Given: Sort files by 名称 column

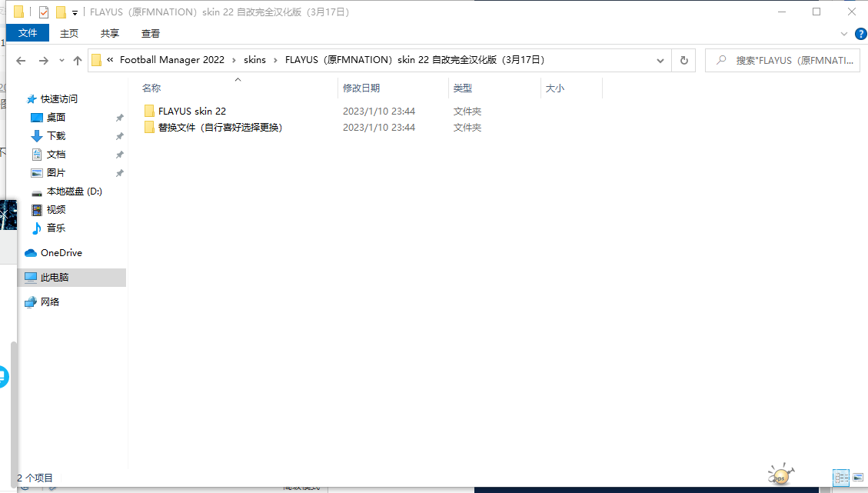Looking at the screenshot, I should click(x=151, y=88).
